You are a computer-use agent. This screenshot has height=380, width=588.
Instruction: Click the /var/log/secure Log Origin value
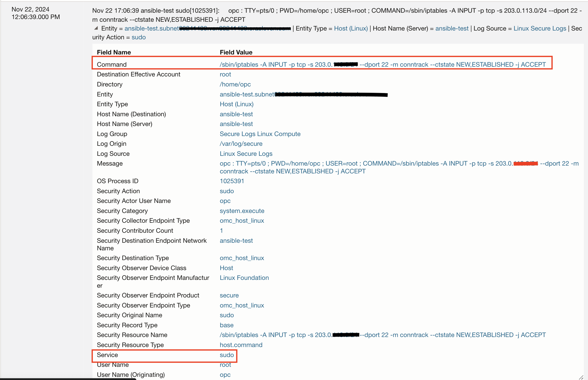[241, 144]
